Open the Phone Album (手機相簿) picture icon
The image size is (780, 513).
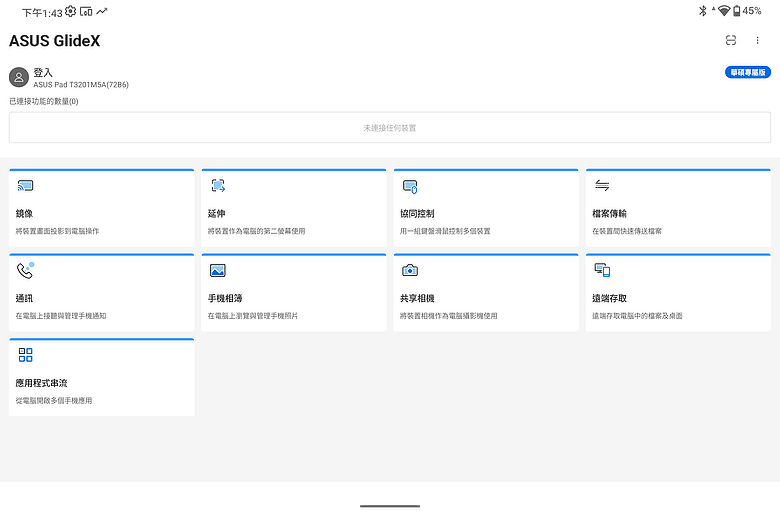218,270
